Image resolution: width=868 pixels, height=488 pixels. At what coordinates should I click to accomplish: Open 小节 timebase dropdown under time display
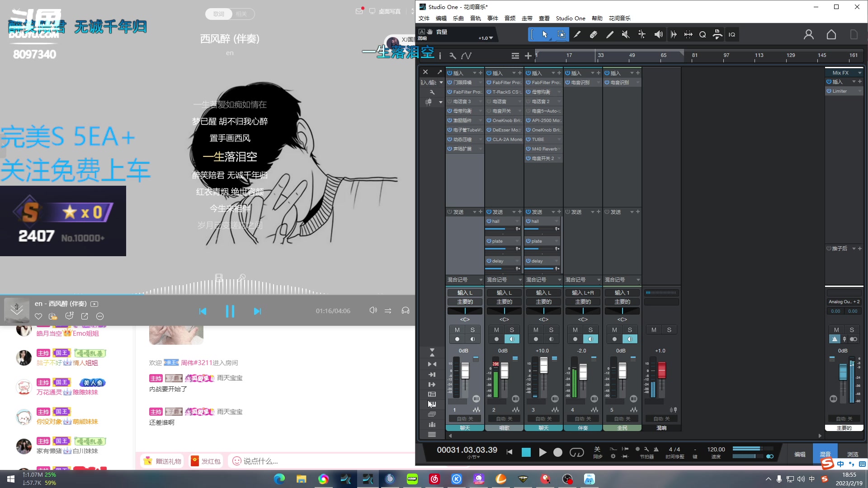tap(473, 457)
